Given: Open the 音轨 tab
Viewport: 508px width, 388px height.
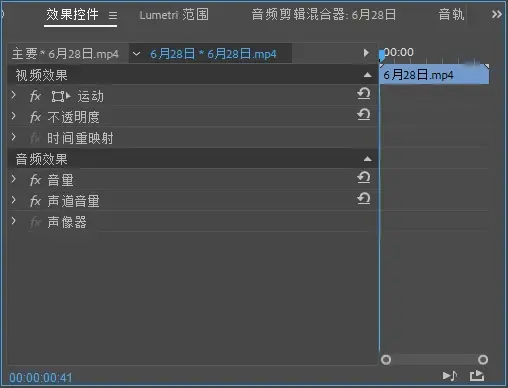Looking at the screenshot, I should coord(451,15).
